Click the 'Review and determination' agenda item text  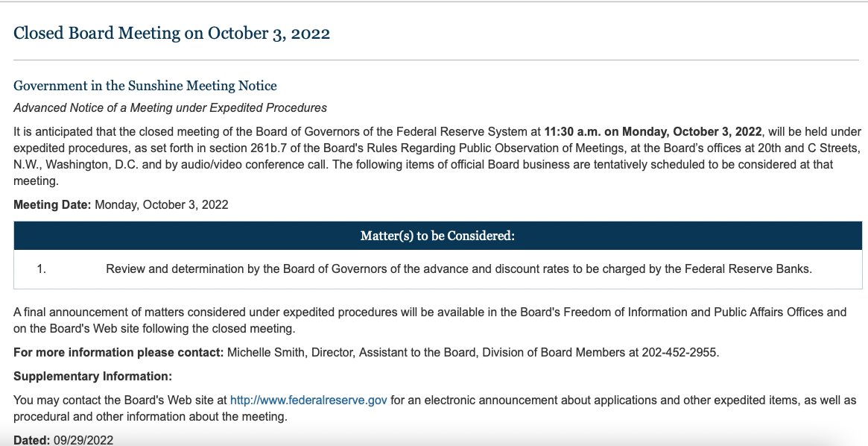[x=458, y=269]
